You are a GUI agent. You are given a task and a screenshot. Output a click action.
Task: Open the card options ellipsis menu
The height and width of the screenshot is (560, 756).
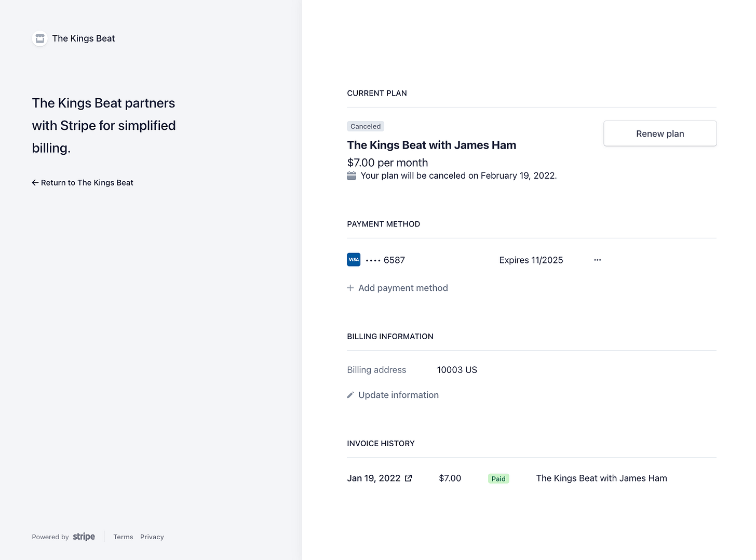tap(598, 260)
